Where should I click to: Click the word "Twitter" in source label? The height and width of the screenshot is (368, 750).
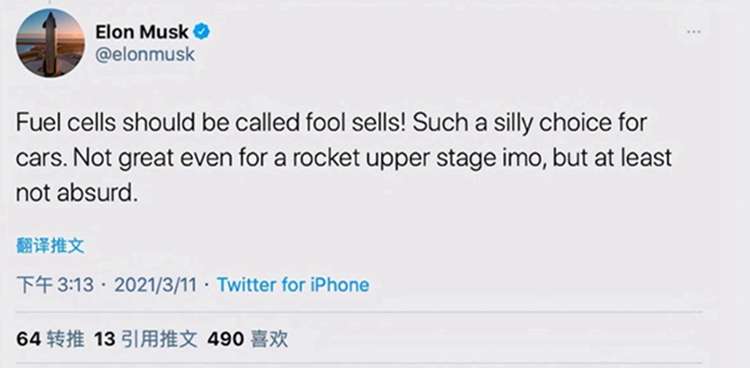point(247,285)
